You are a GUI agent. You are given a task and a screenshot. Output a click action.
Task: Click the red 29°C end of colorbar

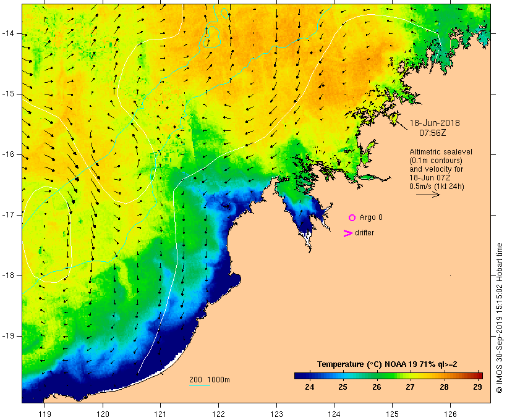coord(479,376)
